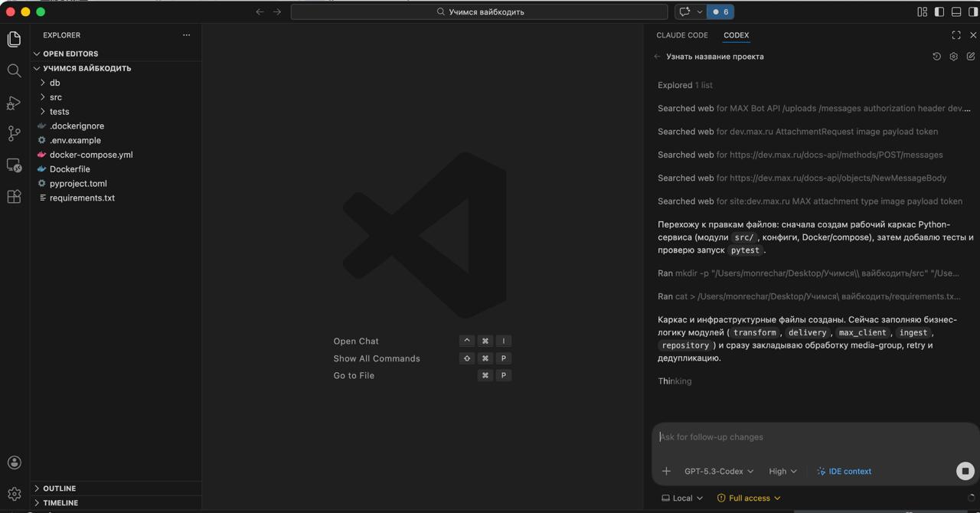Stop the running Codex response
980x513 pixels.
click(965, 471)
